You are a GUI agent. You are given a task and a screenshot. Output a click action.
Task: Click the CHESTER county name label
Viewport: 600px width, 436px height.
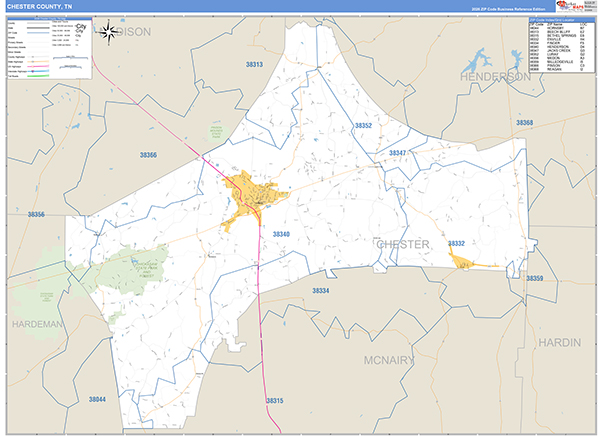403,245
